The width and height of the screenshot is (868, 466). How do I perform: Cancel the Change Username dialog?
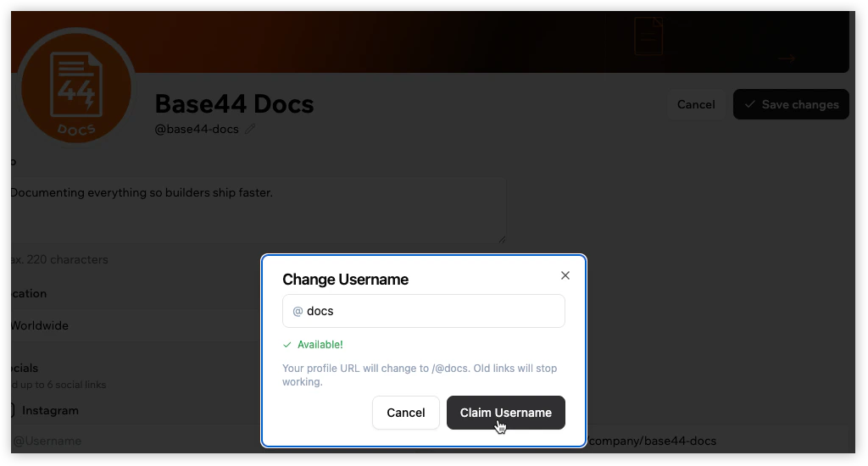pyautogui.click(x=406, y=413)
